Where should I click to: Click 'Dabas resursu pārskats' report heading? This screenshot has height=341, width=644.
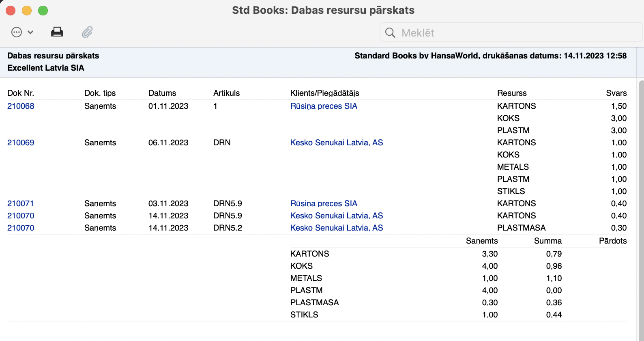(53, 56)
